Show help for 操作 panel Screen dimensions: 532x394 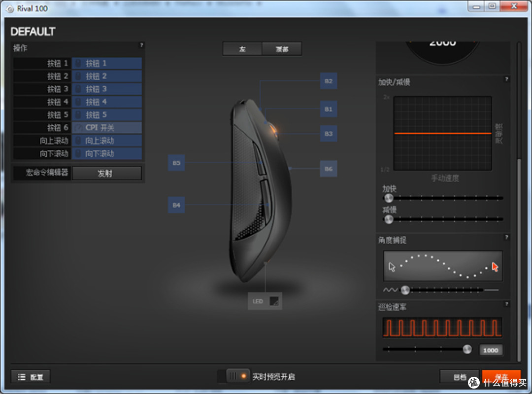[141, 45]
